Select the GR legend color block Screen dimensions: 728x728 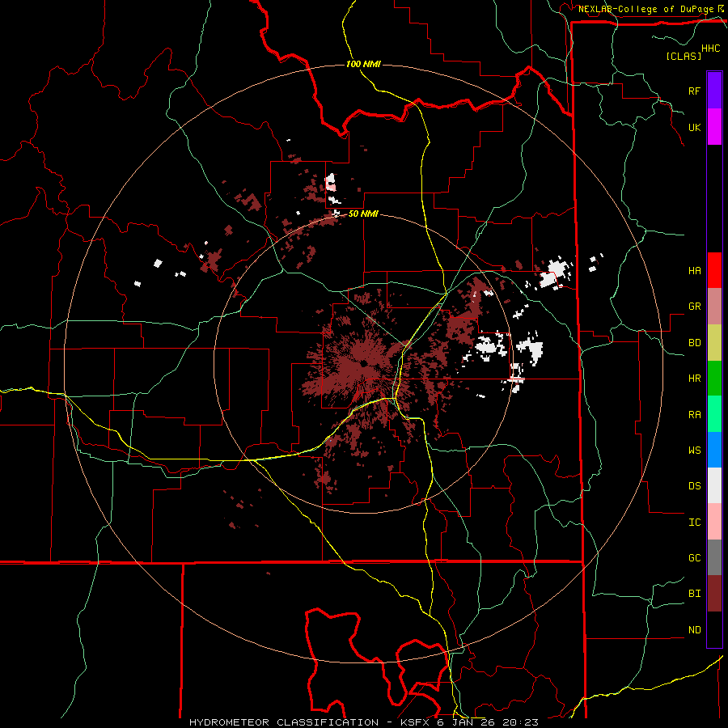point(714,306)
